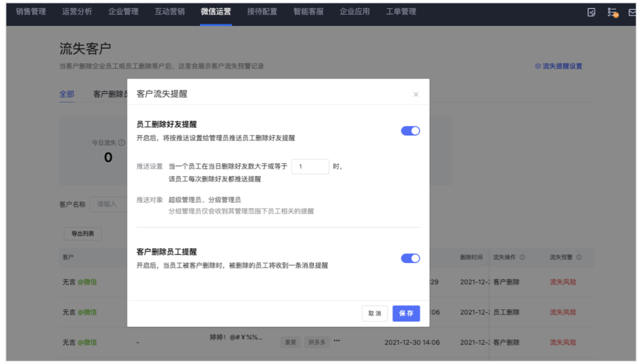Open the task checklist icon in top bar
This screenshot has height=364, width=639.
pyautogui.click(x=592, y=12)
